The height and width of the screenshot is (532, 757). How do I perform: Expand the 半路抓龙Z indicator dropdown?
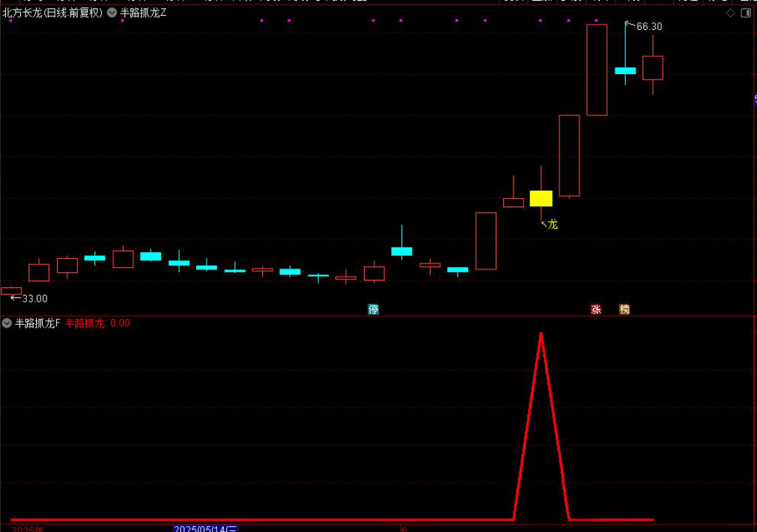(x=112, y=13)
